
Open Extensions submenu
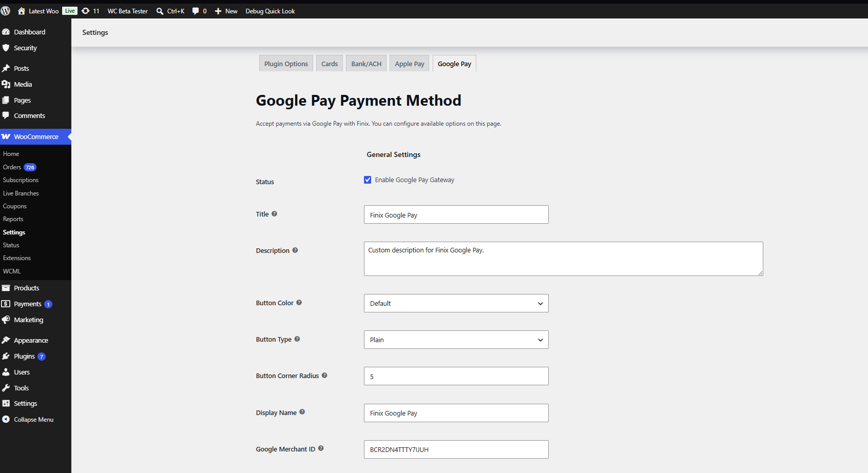[x=16, y=258]
